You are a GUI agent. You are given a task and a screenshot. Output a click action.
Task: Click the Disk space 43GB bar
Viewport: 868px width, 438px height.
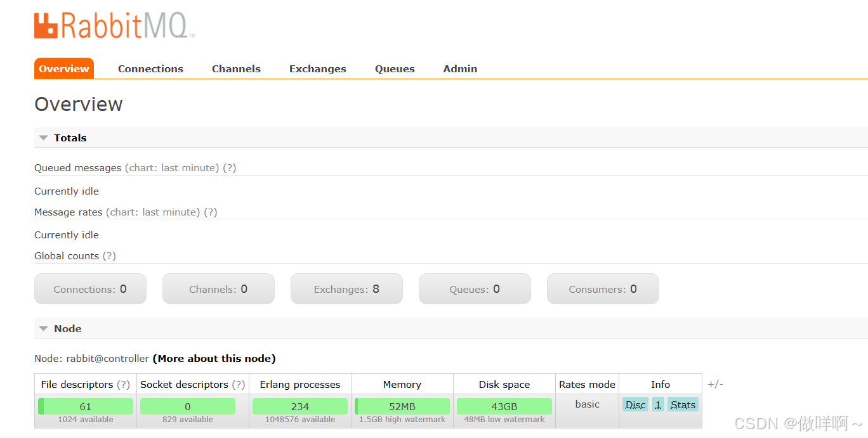(504, 406)
